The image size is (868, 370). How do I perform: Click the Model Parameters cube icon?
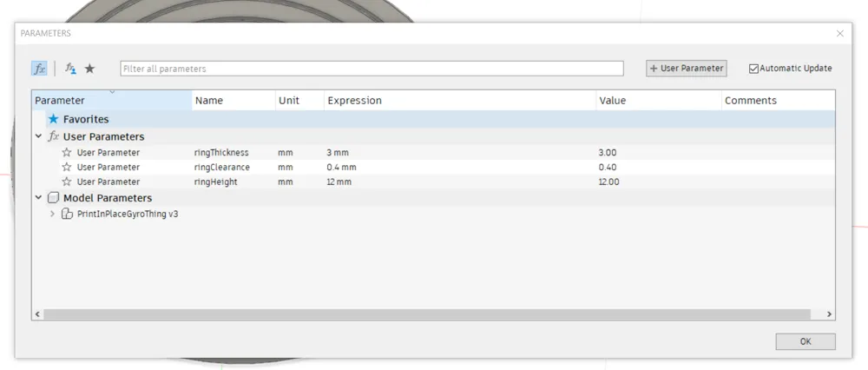[x=53, y=198]
